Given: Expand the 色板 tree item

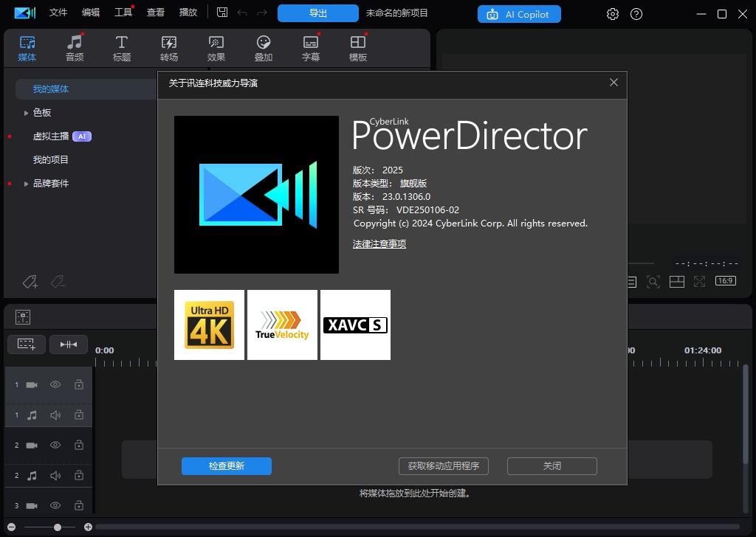Looking at the screenshot, I should tap(27, 112).
